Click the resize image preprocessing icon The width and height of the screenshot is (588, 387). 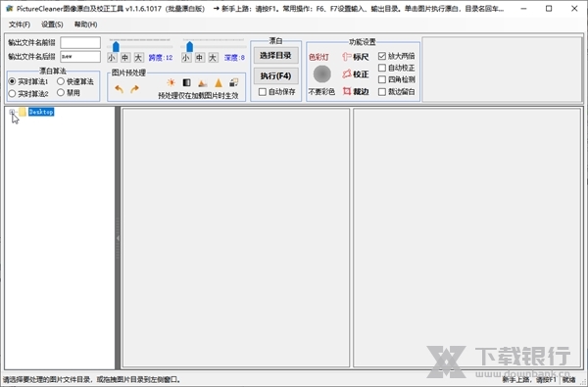(234, 82)
